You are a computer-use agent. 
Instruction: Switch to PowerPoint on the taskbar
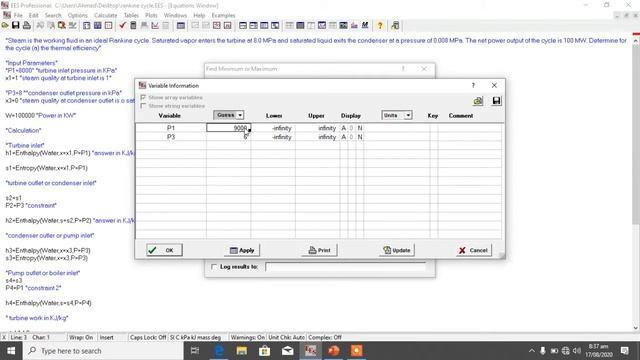click(x=333, y=351)
